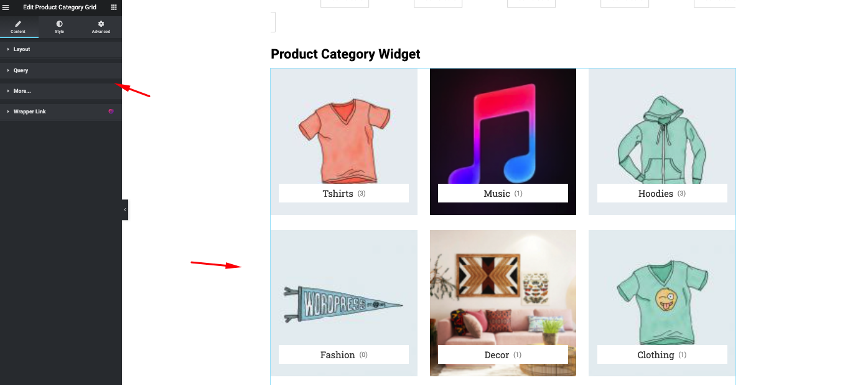Collapse the panel with the arrow handle
The image size is (868, 385).
click(124, 209)
